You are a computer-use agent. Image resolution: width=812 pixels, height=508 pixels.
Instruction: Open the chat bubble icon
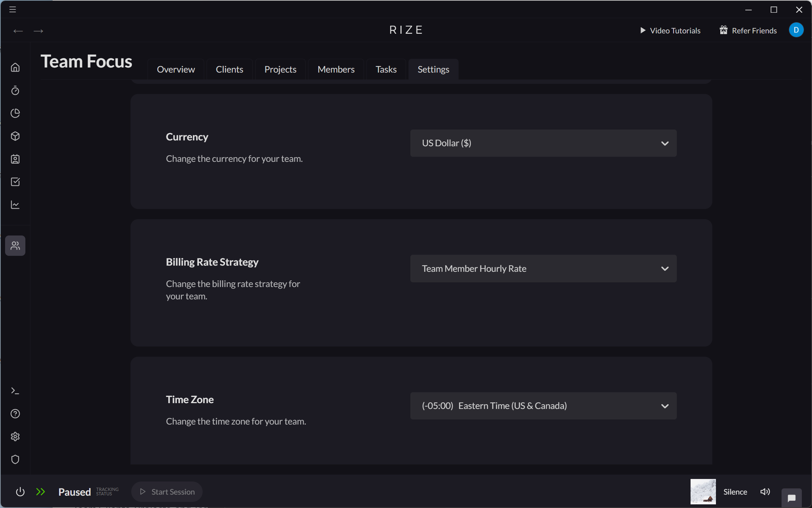click(x=792, y=498)
